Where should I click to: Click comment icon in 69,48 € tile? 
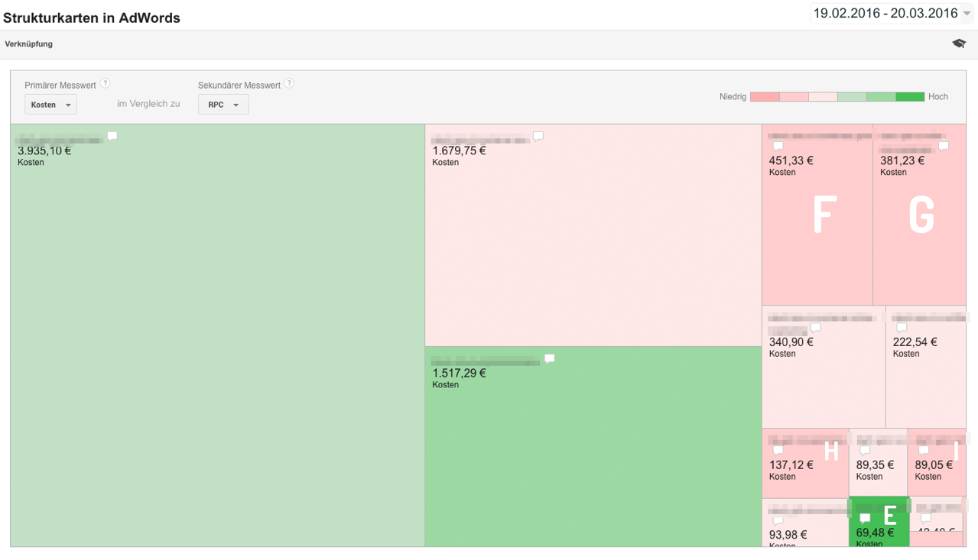(x=865, y=519)
